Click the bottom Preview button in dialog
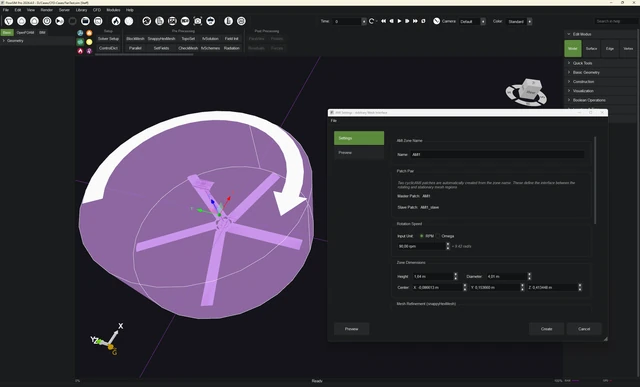 pyautogui.click(x=351, y=329)
